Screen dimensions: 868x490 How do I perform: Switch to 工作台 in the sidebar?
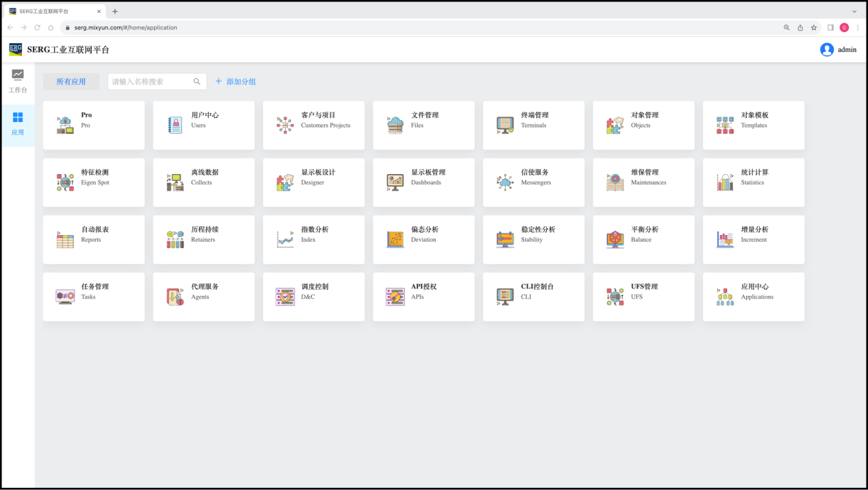pyautogui.click(x=18, y=81)
